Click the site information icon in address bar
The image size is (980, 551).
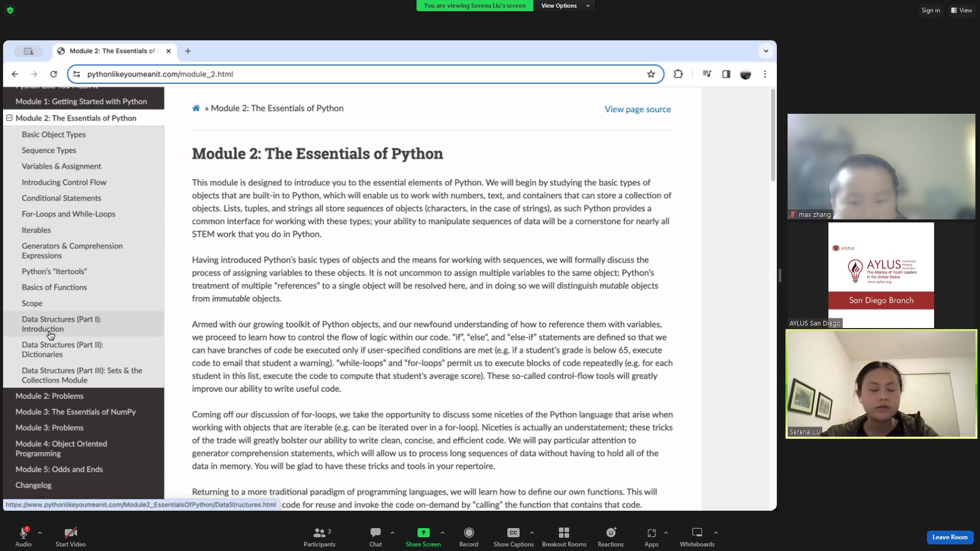pyautogui.click(x=77, y=74)
